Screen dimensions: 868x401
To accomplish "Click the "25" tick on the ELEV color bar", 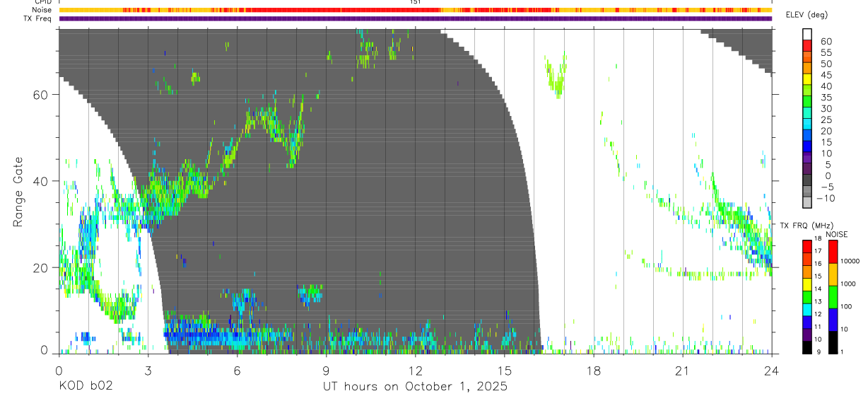I will [825, 120].
